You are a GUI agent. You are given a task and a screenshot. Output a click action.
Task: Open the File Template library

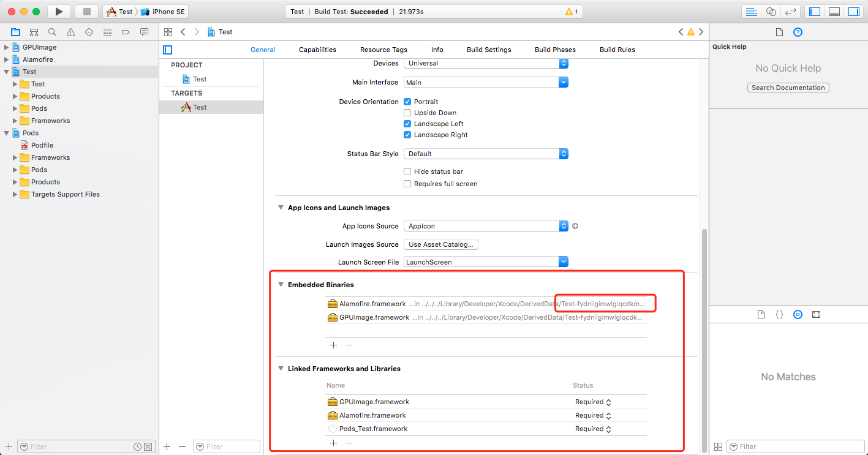coord(761,314)
